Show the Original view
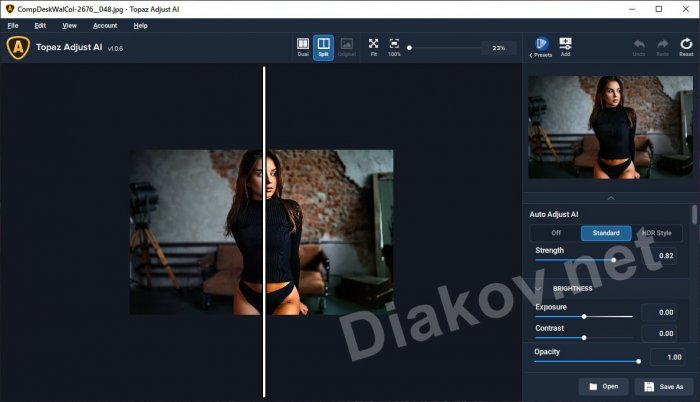The image size is (700, 402). pos(346,46)
